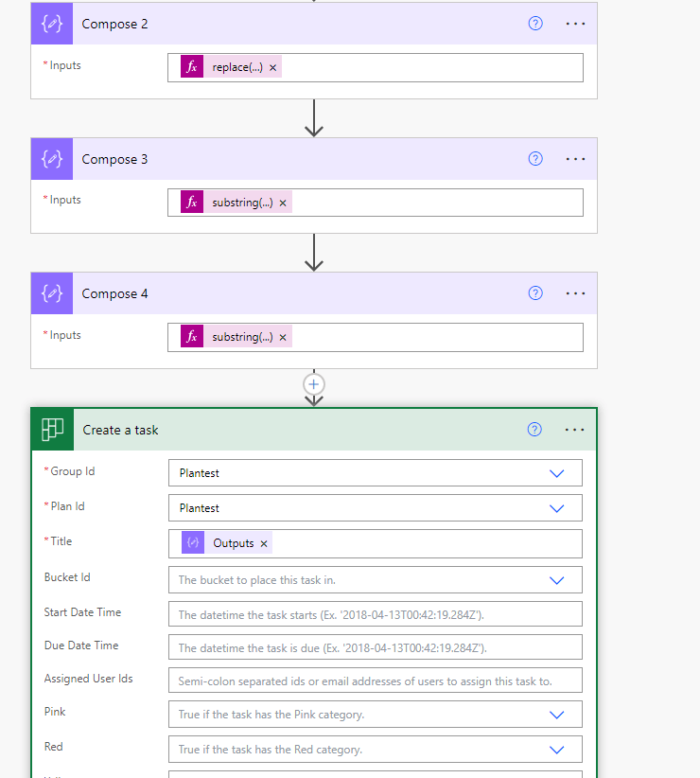Click the Compose 3 action icon

(51, 158)
